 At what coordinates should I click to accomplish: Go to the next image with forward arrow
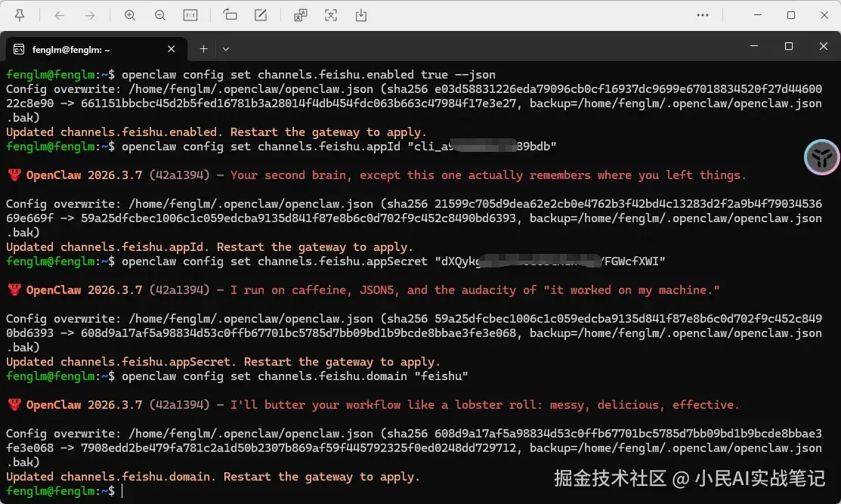coord(90,16)
